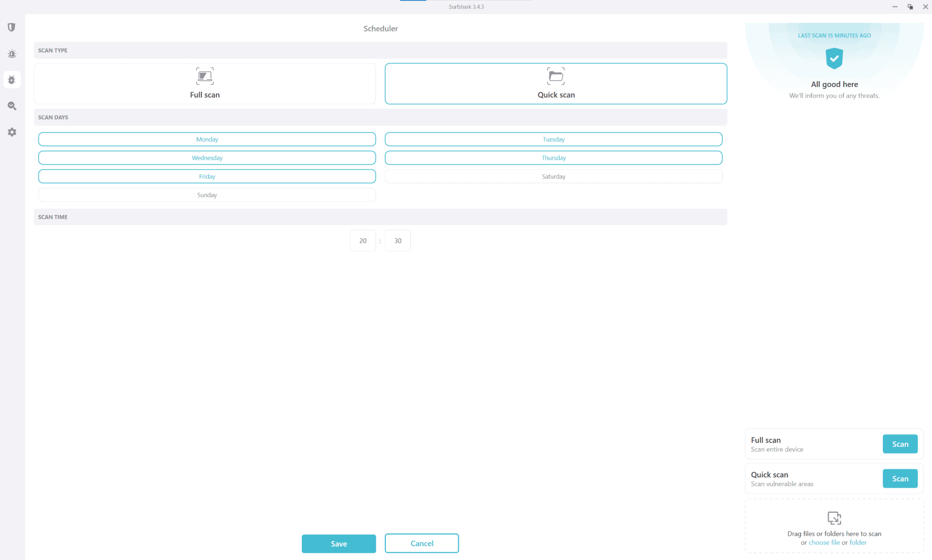Click the drag-and-drop scan icon
932x560 pixels.
(834, 518)
